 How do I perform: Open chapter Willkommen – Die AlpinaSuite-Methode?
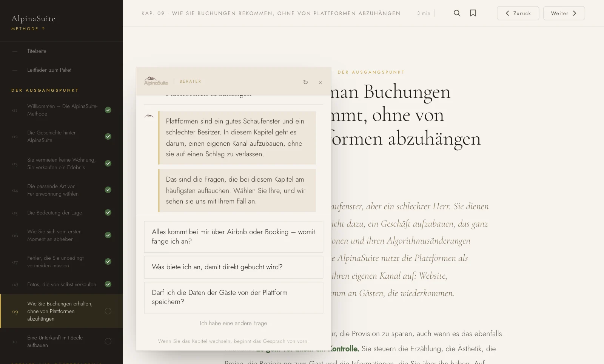click(62, 110)
